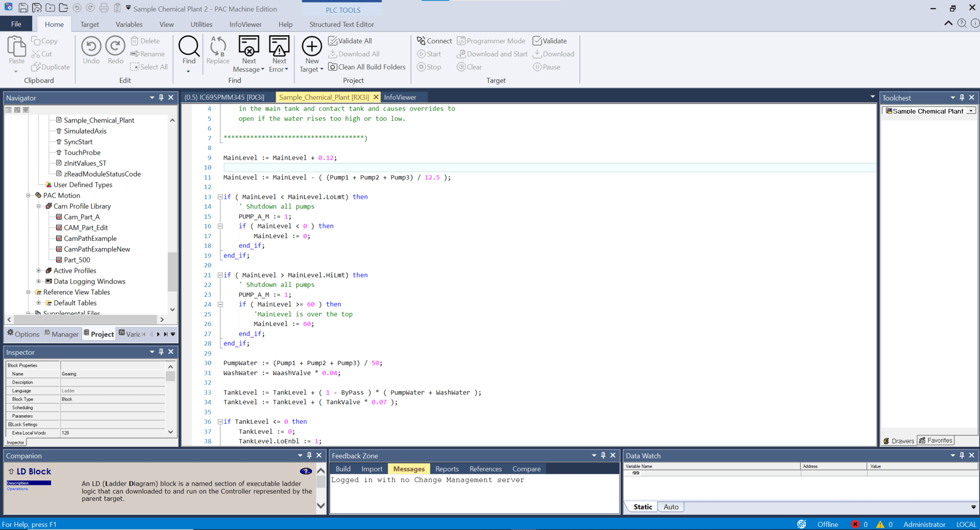Open the Variables ribbon tab
The height and width of the screenshot is (530, 980).
129,24
